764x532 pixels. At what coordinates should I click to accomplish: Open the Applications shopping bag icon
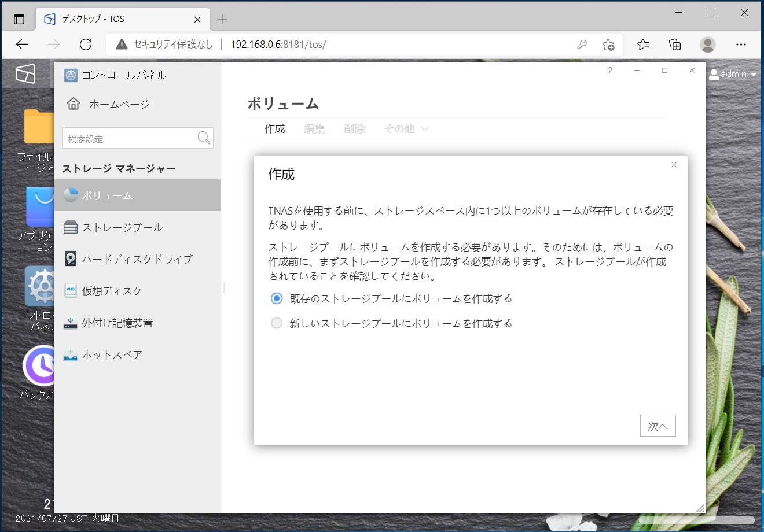point(40,207)
